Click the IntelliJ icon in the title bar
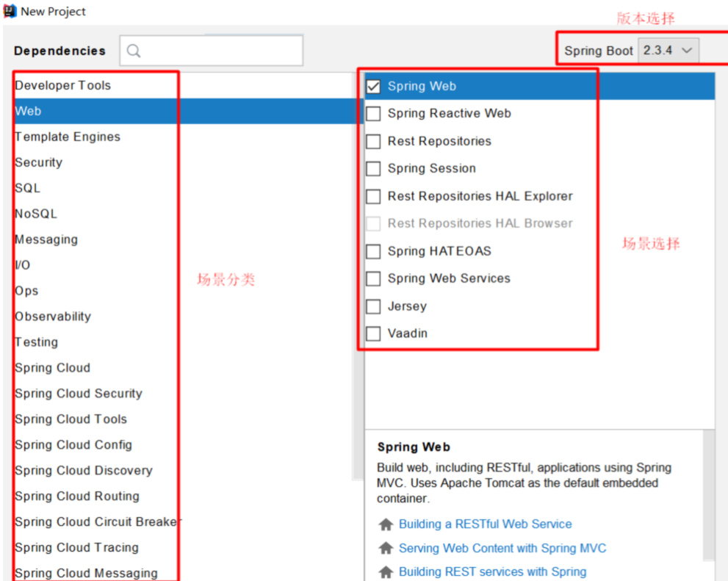 pyautogui.click(x=10, y=11)
